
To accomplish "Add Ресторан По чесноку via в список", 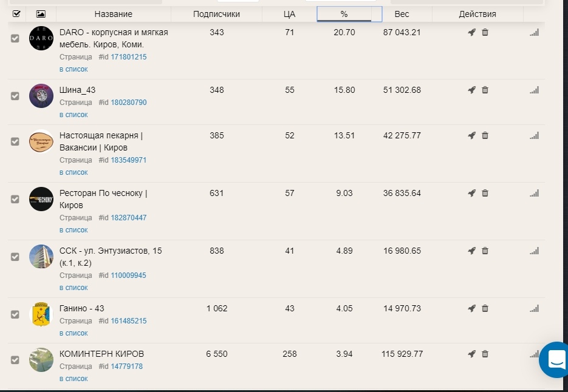I will point(74,230).
